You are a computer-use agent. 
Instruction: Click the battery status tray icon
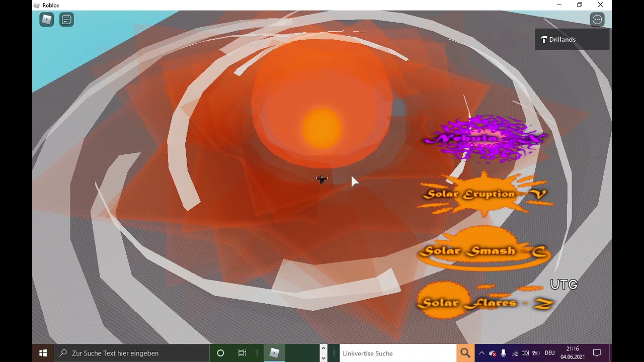pyautogui.click(x=536, y=353)
